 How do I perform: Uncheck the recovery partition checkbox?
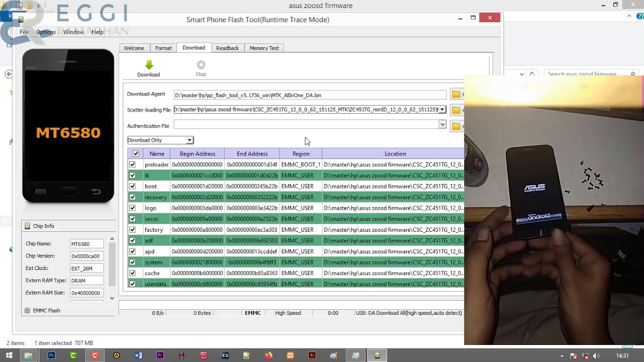point(132,197)
